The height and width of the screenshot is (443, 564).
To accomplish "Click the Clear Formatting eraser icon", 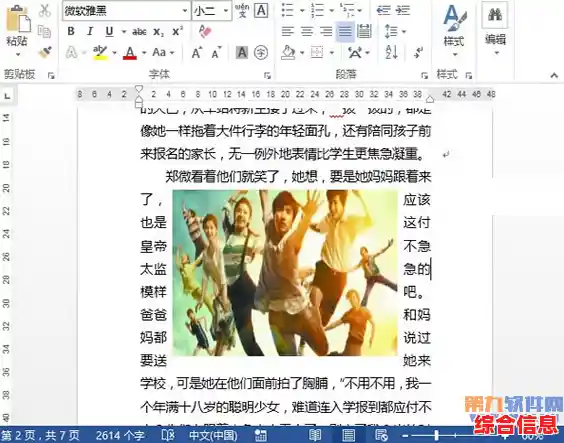I will (x=205, y=31).
